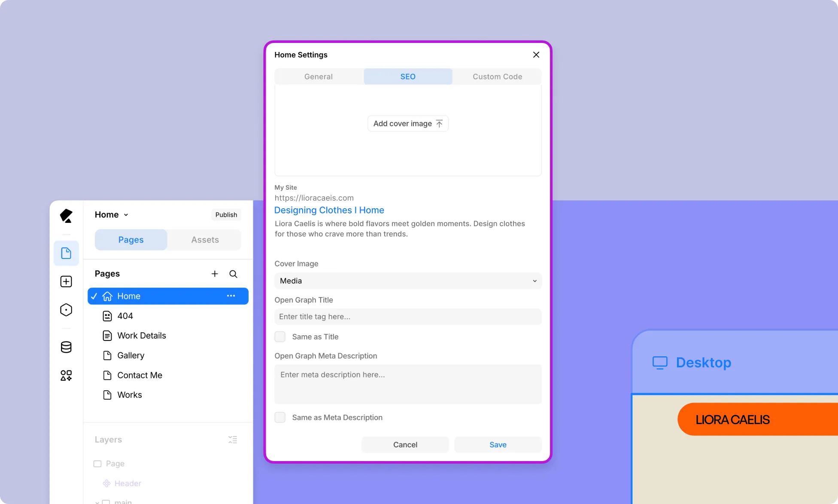
Task: Select the 404 page
Action: pyautogui.click(x=168, y=316)
